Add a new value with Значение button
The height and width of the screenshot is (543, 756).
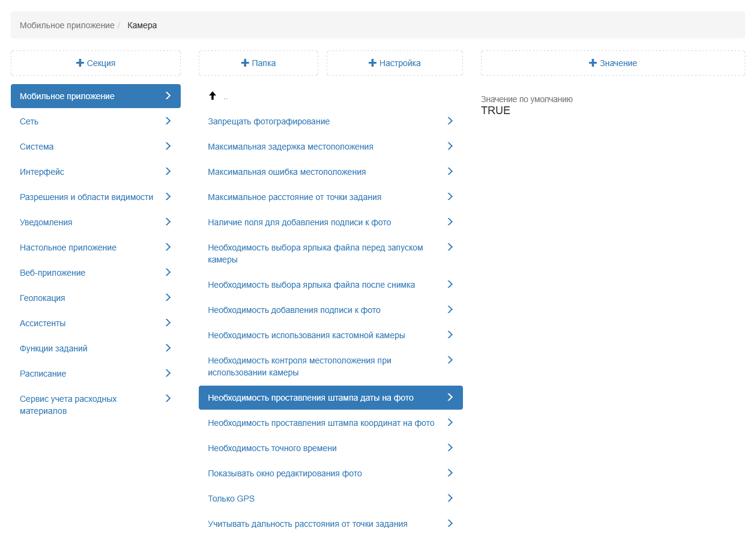pyautogui.click(x=612, y=63)
